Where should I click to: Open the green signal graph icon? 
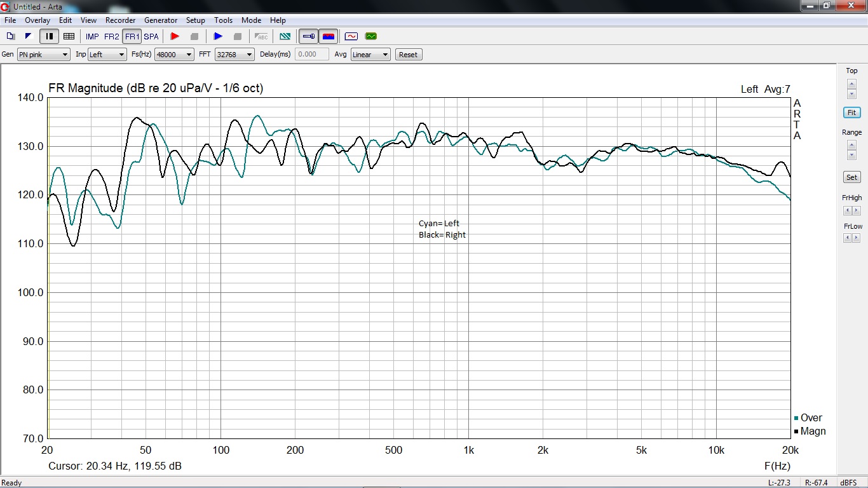(371, 37)
